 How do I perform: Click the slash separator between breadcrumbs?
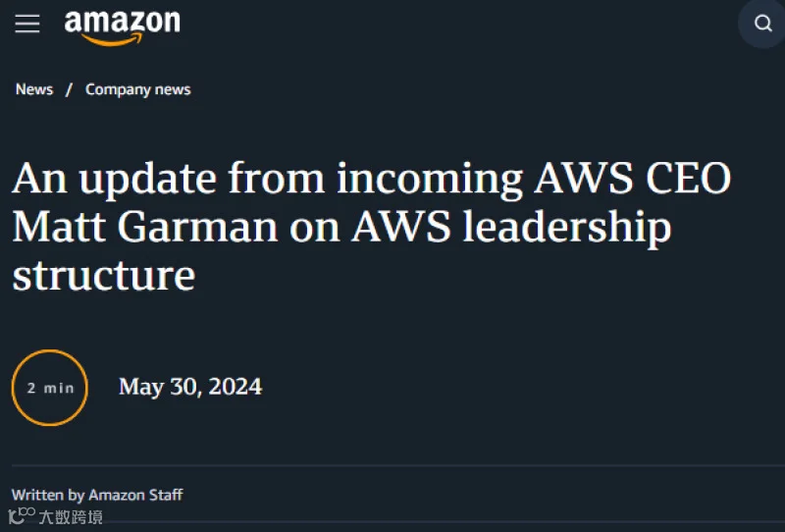69,89
